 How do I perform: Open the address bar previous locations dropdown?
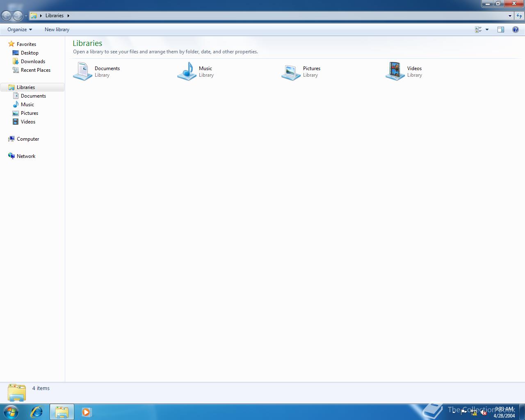pos(510,16)
